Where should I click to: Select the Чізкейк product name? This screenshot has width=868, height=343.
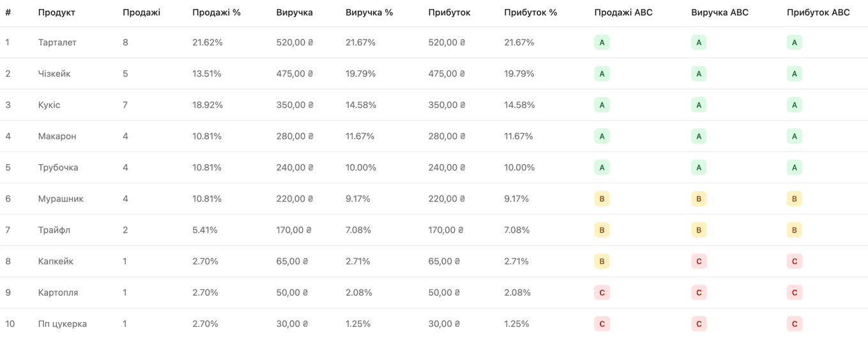click(x=54, y=74)
